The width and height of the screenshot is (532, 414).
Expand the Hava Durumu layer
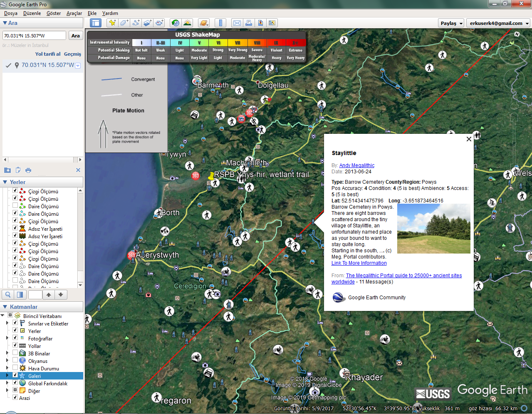point(7,368)
